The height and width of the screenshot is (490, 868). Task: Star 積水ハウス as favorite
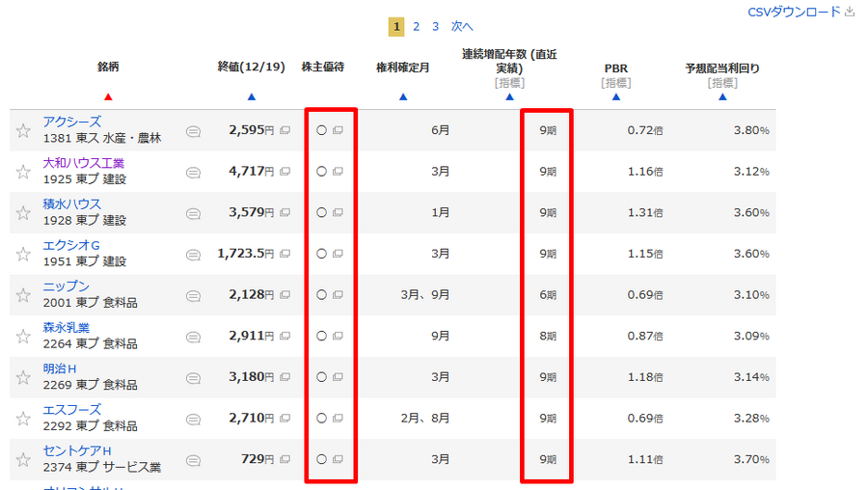tap(23, 212)
